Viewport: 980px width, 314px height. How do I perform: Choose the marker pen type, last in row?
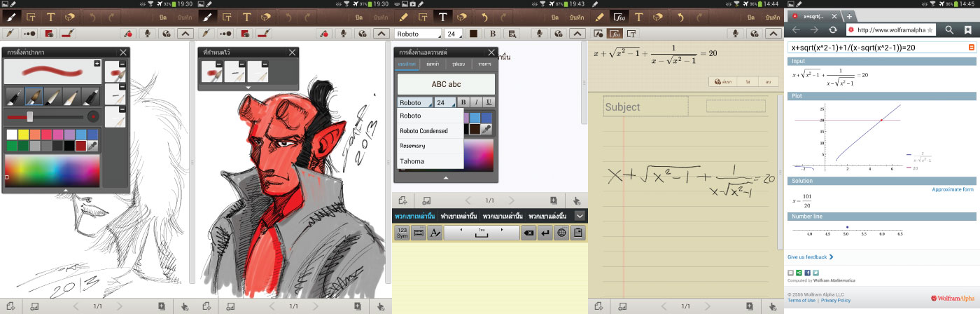coord(91,97)
